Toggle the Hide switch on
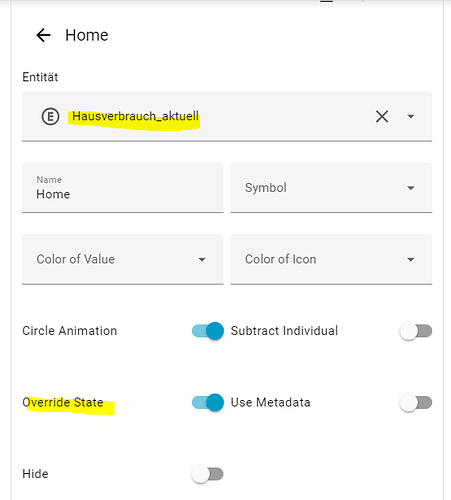 207,474
